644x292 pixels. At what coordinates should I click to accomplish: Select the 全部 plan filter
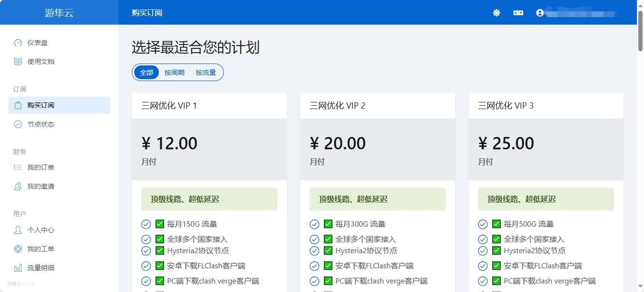(x=147, y=73)
